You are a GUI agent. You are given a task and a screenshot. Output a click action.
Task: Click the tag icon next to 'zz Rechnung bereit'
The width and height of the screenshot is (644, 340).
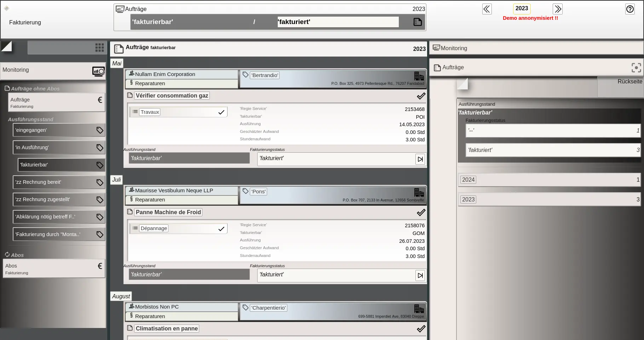100,182
